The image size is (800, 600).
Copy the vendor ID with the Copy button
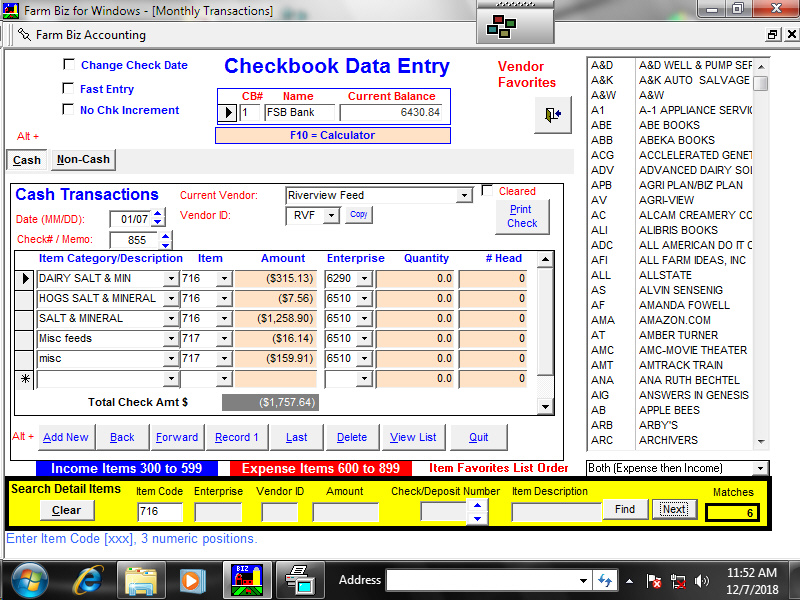pyautogui.click(x=359, y=214)
